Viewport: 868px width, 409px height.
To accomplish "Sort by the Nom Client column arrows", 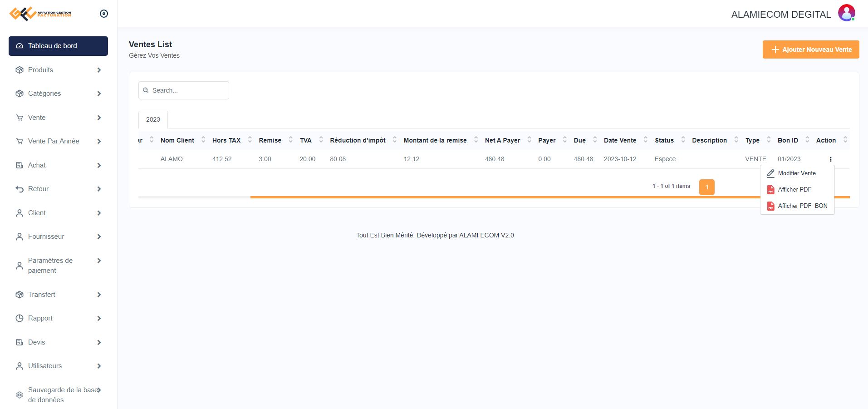I will pos(203,140).
